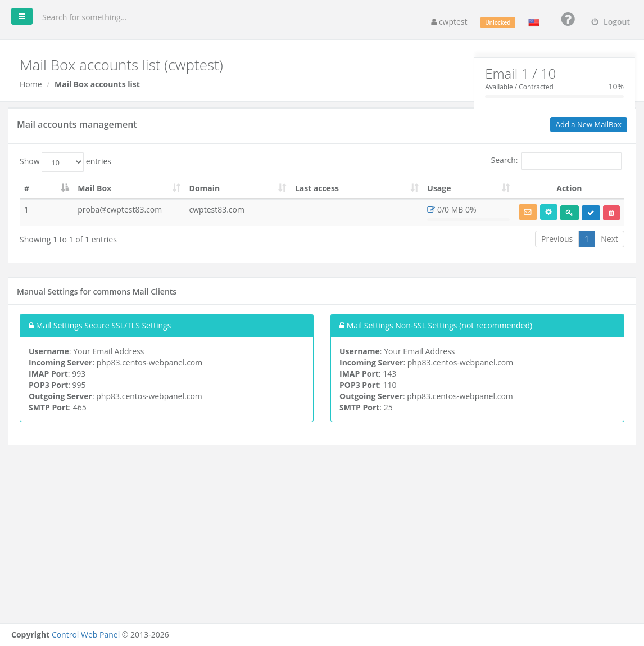Click proba@cwptest83.com mailbox cell
This screenshot has height=646, width=644.
[120, 210]
